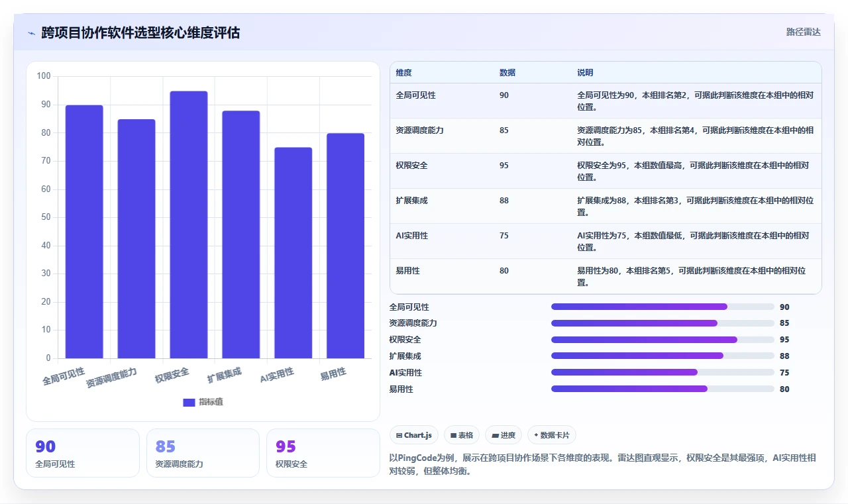Click the 扩展集成 bar in chart
Viewport: 848px width, 504px height.
click(x=241, y=234)
